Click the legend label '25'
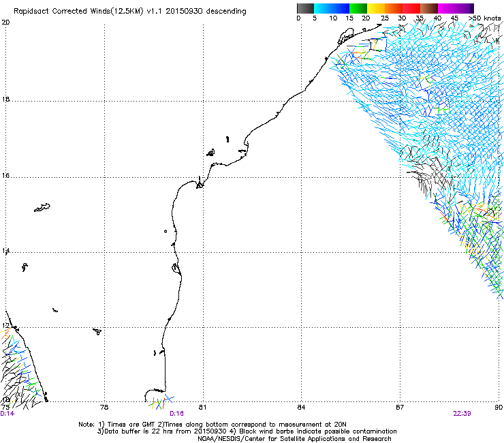 [x=385, y=18]
